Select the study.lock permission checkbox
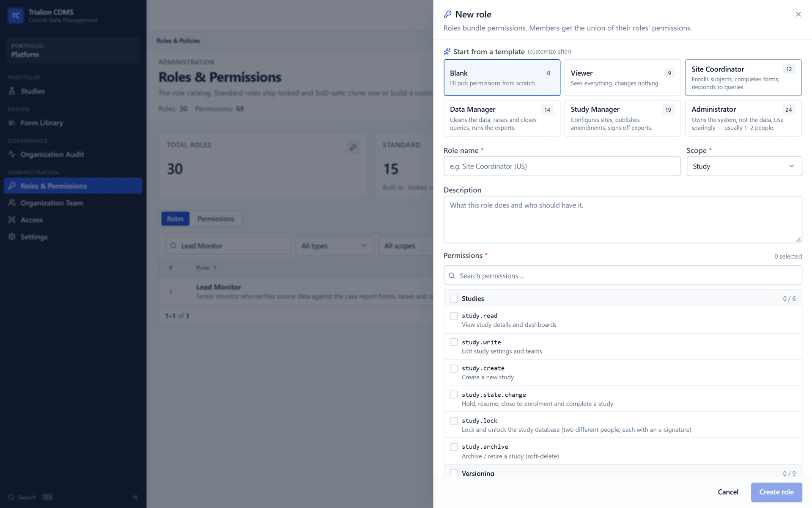This screenshot has height=508, width=812. (x=454, y=421)
